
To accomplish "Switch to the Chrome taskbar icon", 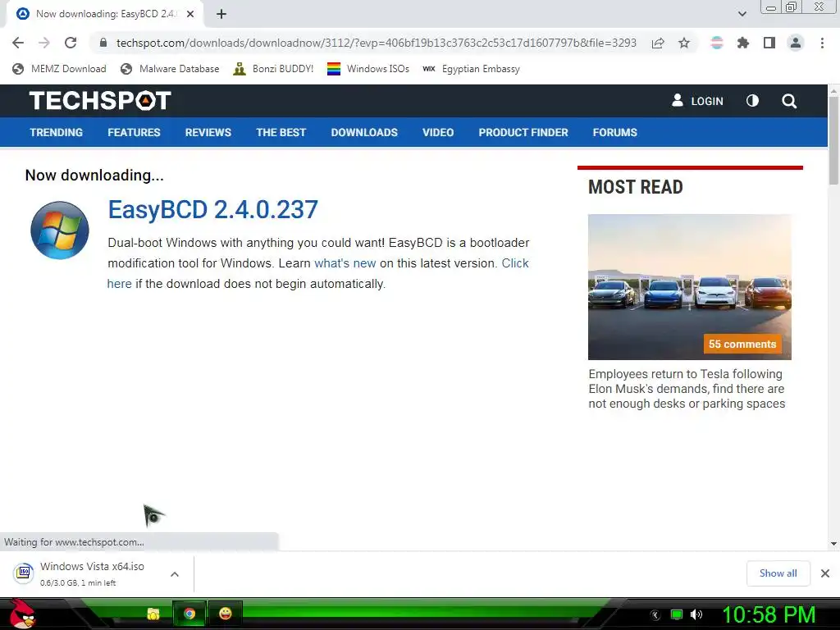I will click(189, 614).
